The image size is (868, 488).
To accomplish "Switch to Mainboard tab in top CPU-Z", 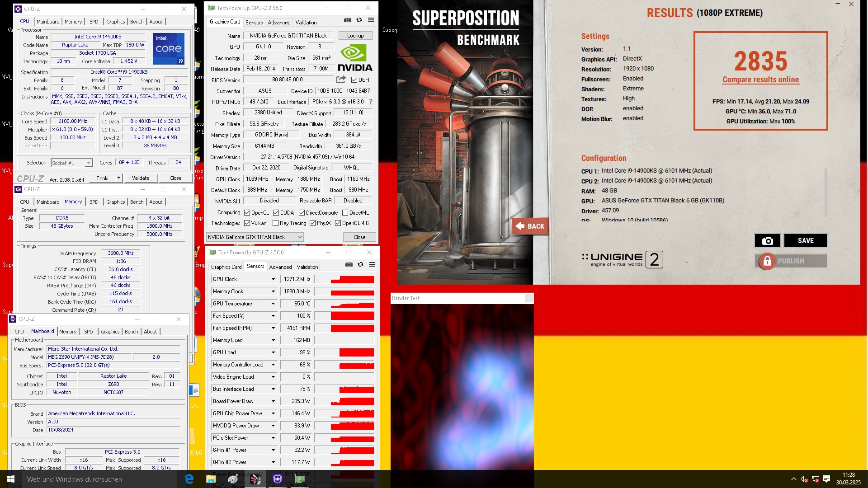I will point(48,22).
